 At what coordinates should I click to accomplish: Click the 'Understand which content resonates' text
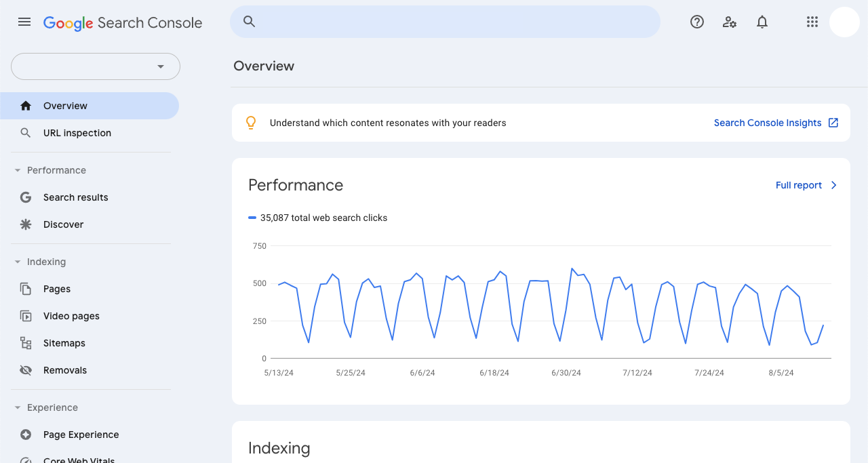[x=388, y=123]
